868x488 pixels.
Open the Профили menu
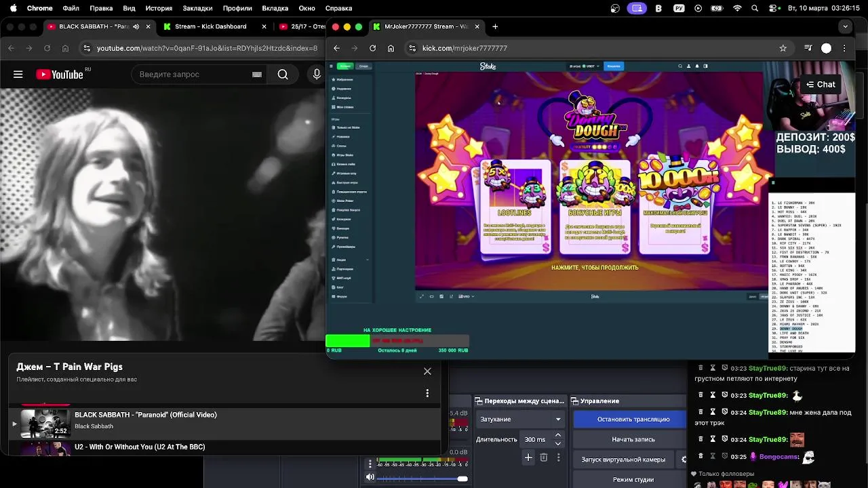(x=237, y=8)
